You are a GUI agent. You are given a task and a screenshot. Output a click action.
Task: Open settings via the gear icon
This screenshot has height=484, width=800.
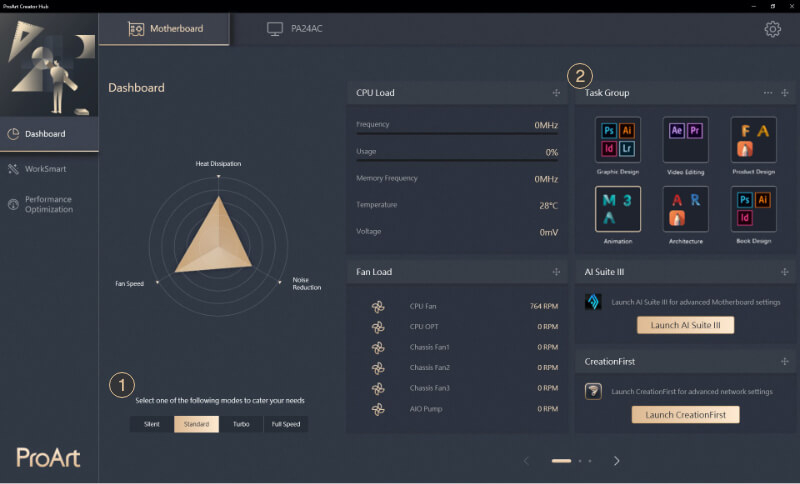pos(772,29)
